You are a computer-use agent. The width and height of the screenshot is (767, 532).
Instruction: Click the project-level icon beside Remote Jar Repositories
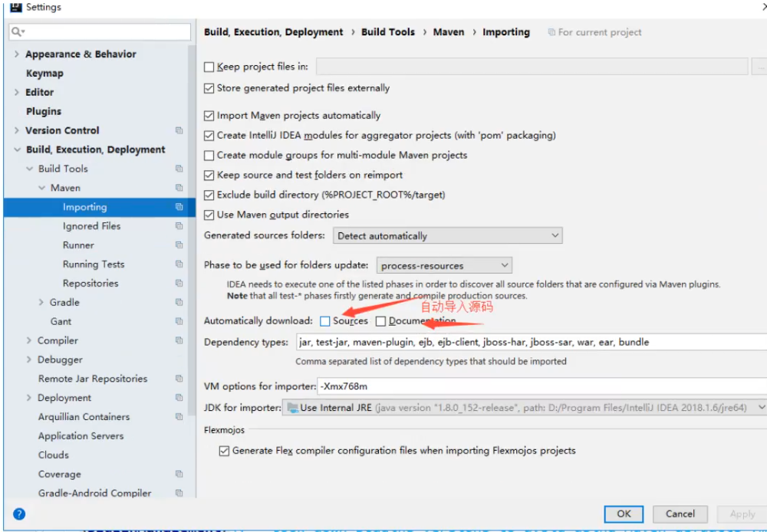179,379
